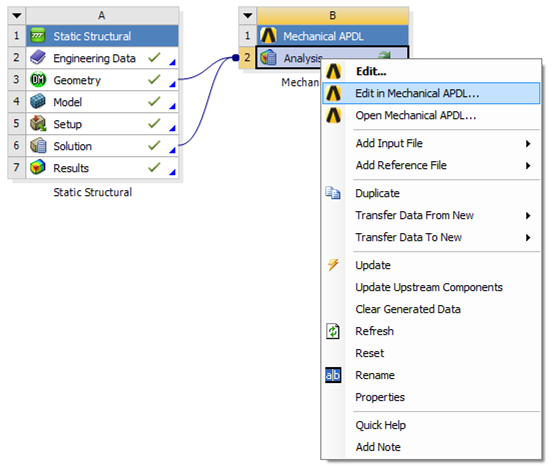
Task: Click the Duplicate copy icon
Action: pos(333,193)
